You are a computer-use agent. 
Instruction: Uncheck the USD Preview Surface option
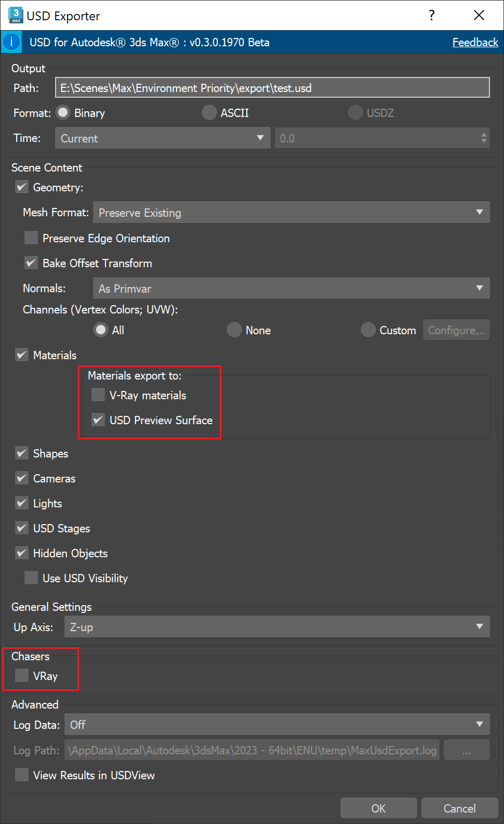(98, 420)
